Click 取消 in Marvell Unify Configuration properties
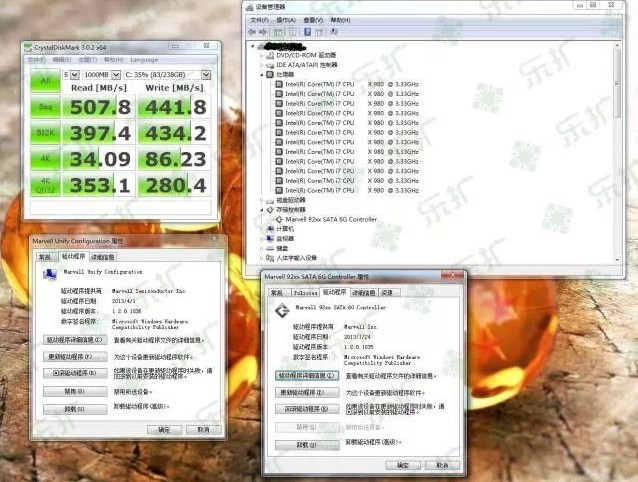Screen dimensions: 638x482 204,430
